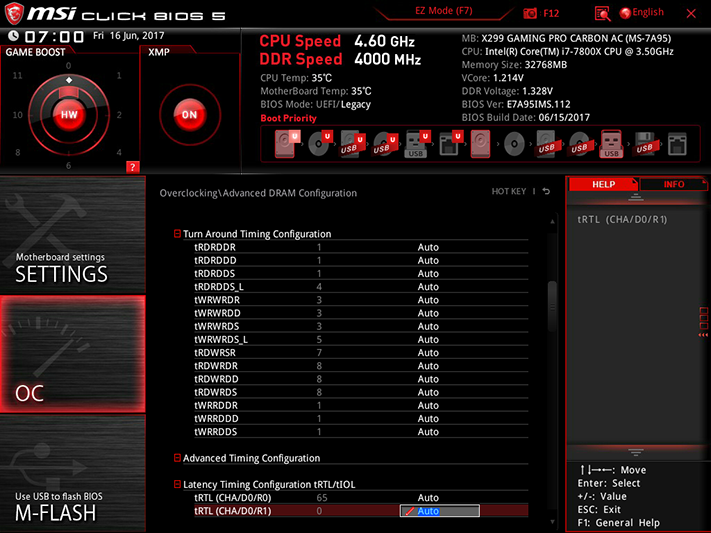711x533 pixels.
Task: Click the Overclocking\Advanced DRAM Configuration breadcrumb
Action: pos(258,193)
